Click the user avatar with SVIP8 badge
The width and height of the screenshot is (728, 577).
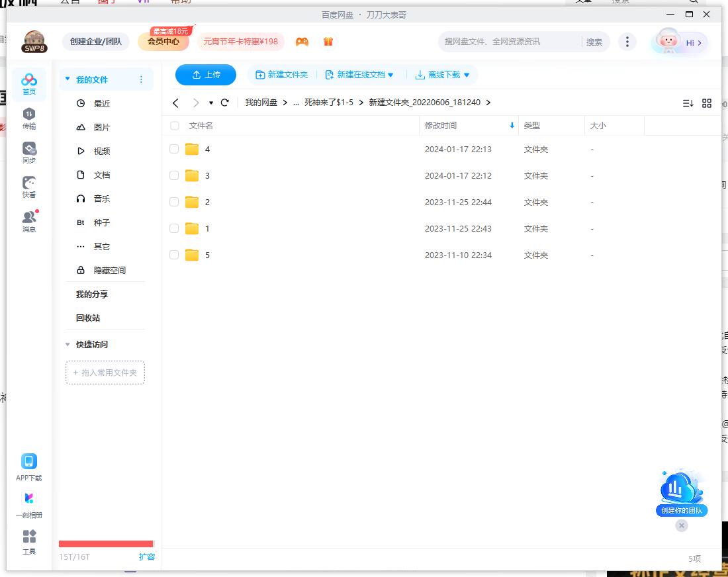[34, 42]
